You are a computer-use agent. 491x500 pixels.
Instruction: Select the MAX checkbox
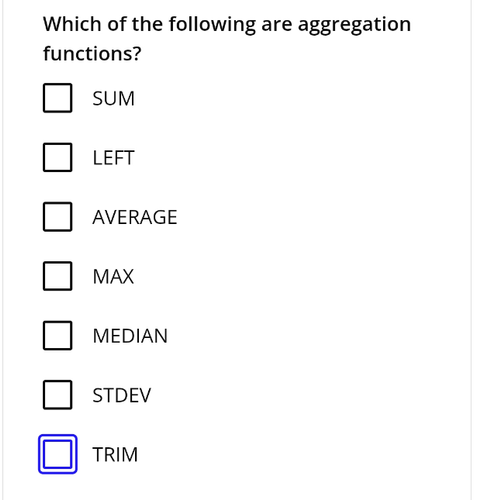click(57, 276)
